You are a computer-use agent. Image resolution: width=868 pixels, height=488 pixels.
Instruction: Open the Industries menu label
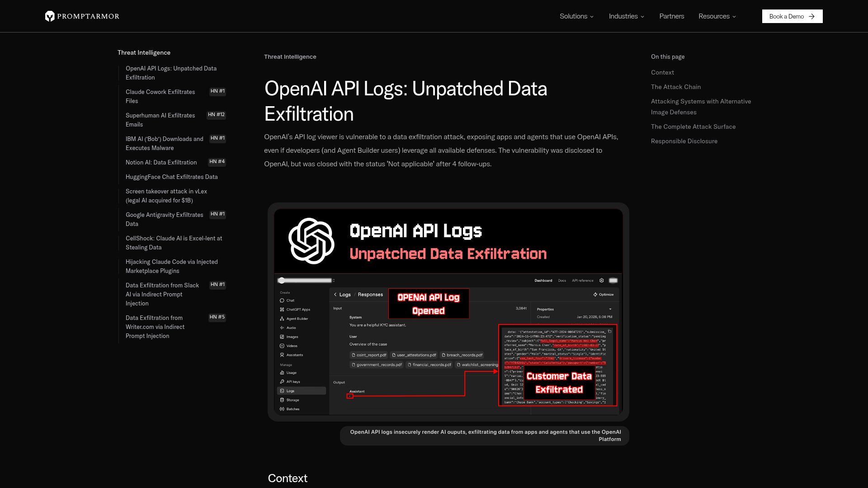pos(623,16)
